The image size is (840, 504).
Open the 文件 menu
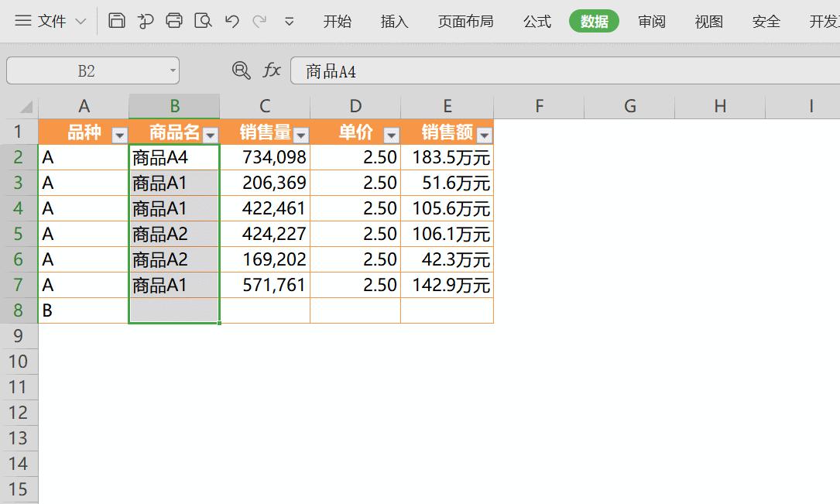click(x=50, y=21)
